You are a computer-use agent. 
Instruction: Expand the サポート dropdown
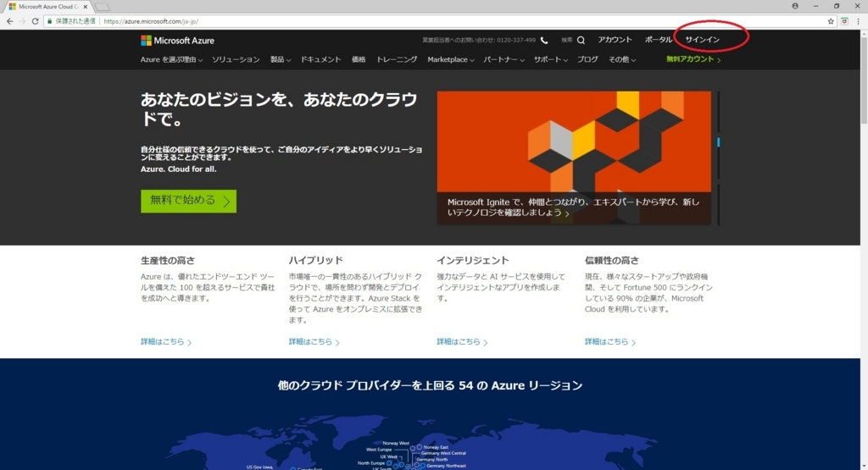550,59
